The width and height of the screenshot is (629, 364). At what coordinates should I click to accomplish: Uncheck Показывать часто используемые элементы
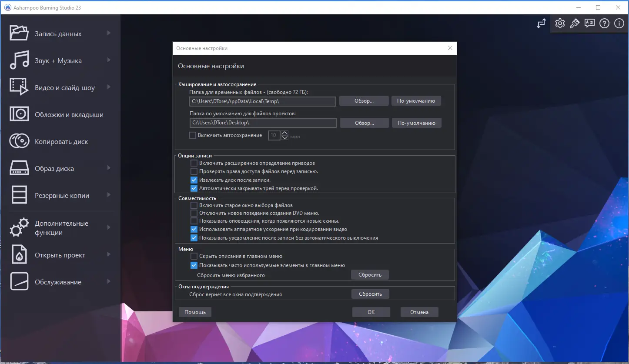[194, 265]
